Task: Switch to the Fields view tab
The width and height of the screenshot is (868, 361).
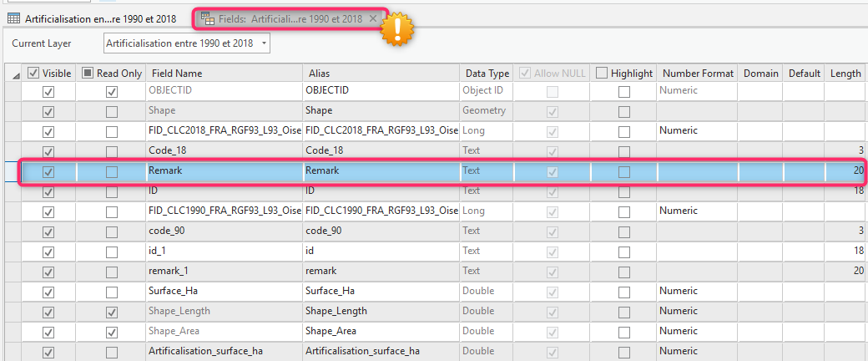Action: (x=289, y=19)
